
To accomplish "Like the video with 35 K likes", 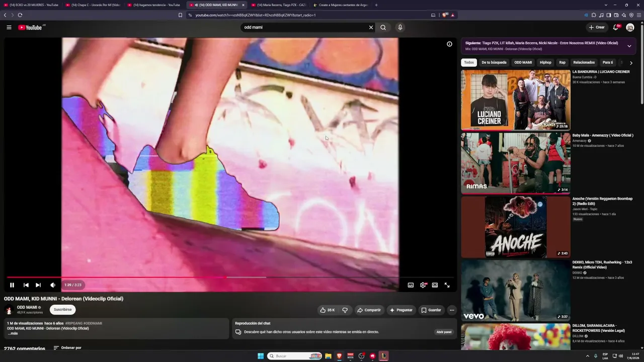I will pos(327,310).
